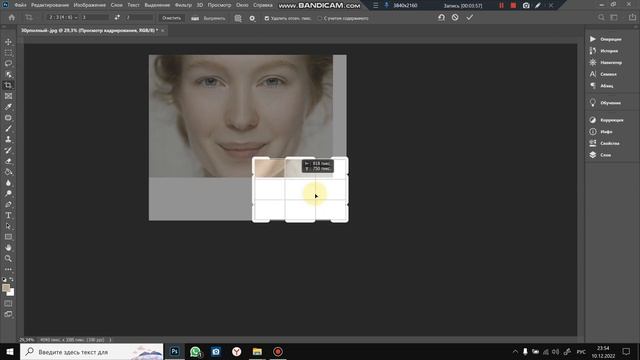This screenshot has width=640, height=360.
Task: Open the Абзац (Paragraph) panel
Action: 601,86
